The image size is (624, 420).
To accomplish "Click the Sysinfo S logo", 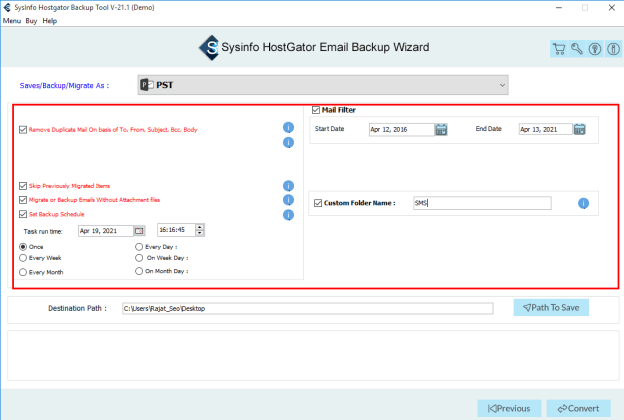I will pos(210,48).
